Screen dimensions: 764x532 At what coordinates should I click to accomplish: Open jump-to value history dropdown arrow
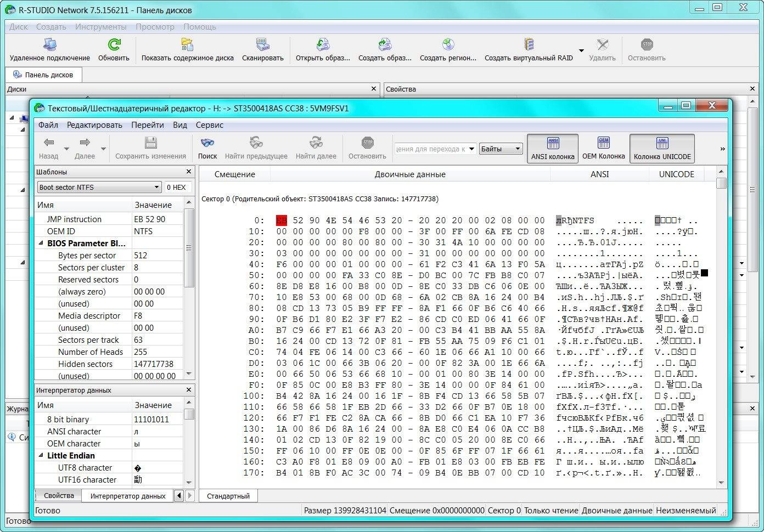click(x=471, y=149)
